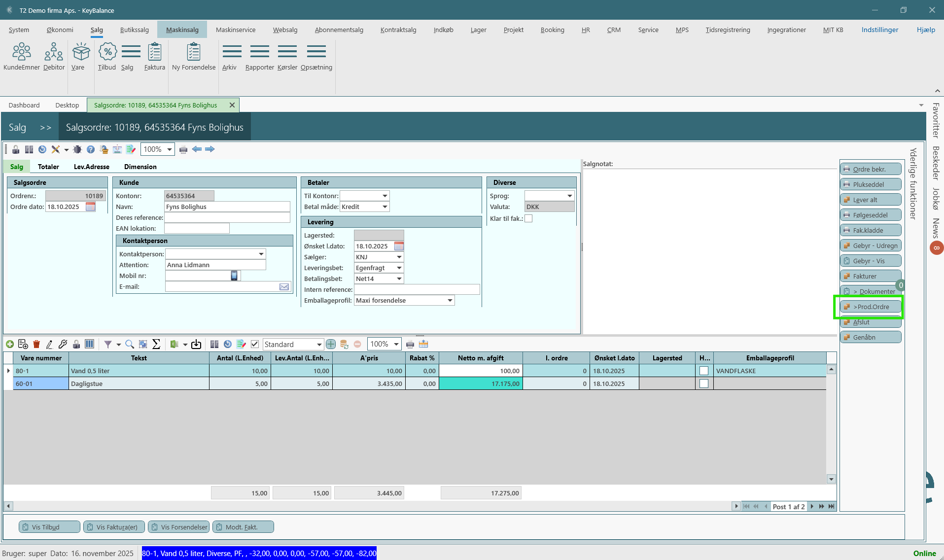944x560 pixels.
Task: Click the magnifier search icon in grid toolbar
Action: coord(130,344)
